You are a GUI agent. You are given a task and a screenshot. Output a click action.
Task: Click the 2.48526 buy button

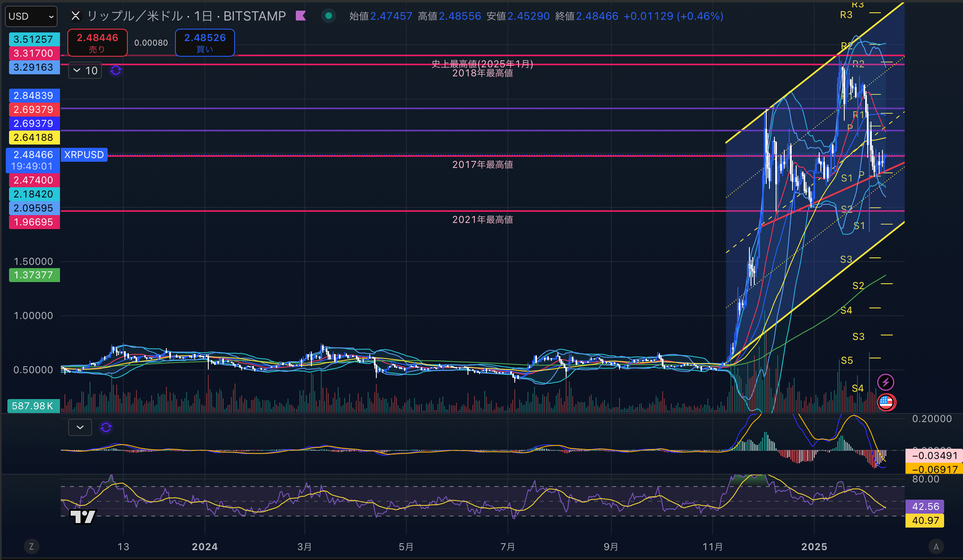(205, 43)
